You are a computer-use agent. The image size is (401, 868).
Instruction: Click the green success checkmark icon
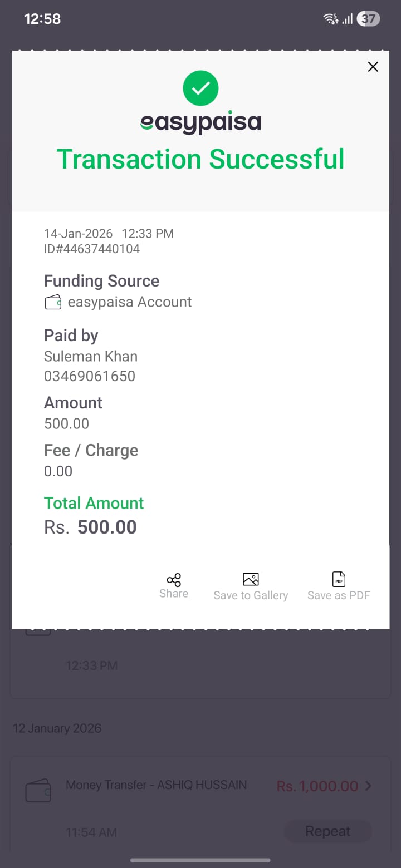(x=200, y=88)
